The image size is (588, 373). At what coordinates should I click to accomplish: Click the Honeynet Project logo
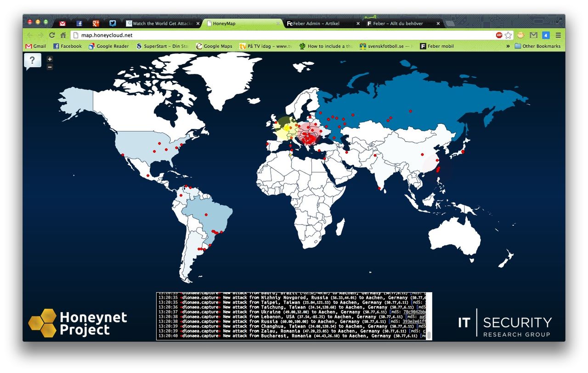pos(78,323)
